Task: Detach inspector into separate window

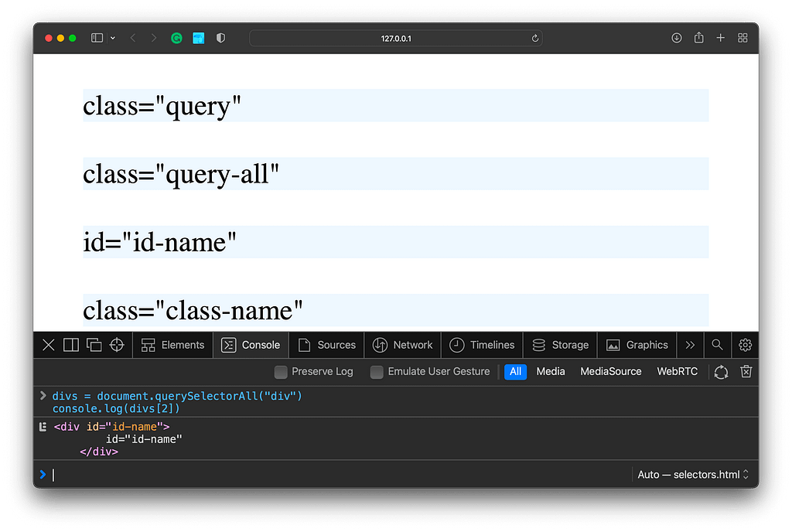Action: tap(94, 345)
